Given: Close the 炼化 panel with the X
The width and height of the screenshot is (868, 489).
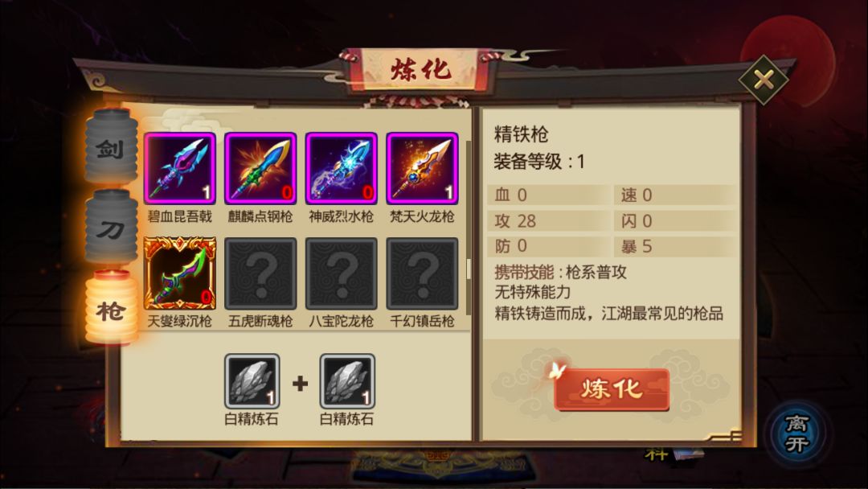Looking at the screenshot, I should click(764, 80).
